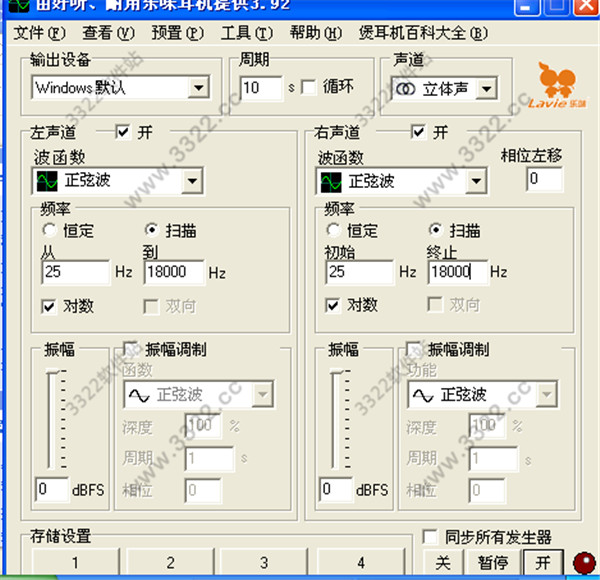Screen dimensions: 600x580
Task: Open the 预置(P) menu
Action: pos(178,33)
